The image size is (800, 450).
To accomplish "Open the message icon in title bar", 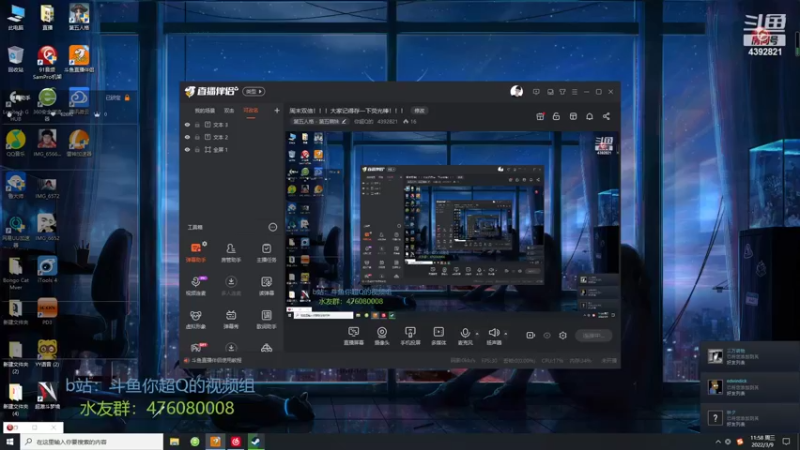I will (536, 92).
